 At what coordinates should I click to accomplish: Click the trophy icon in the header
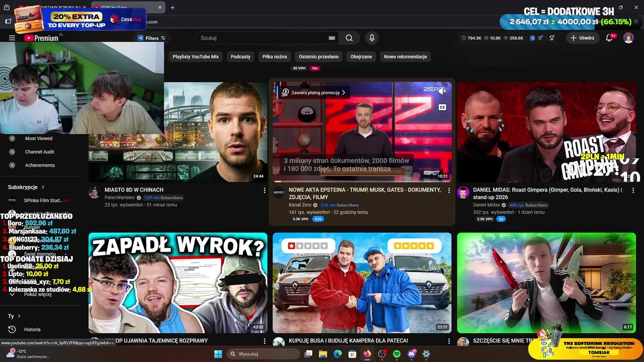pos(552,38)
